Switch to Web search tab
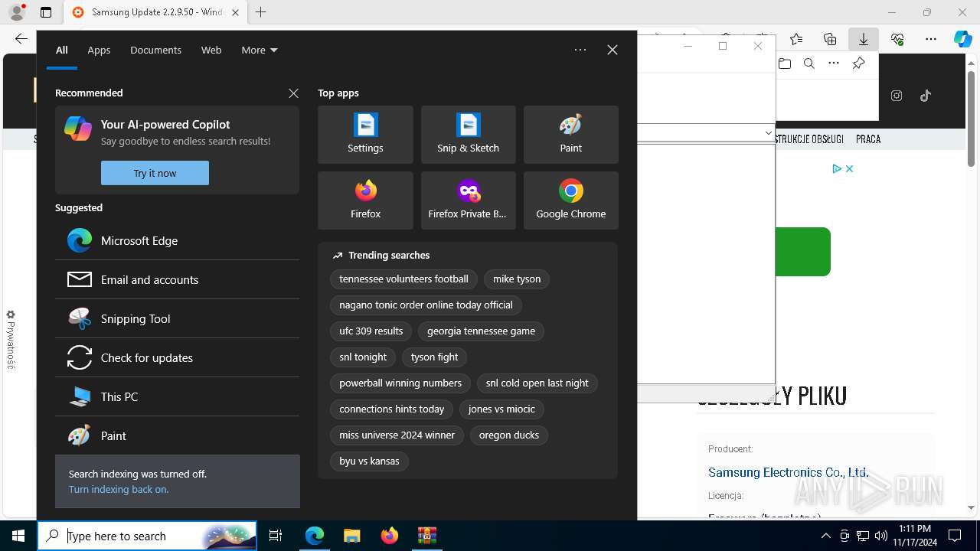This screenshot has width=980, height=551. 211,50
